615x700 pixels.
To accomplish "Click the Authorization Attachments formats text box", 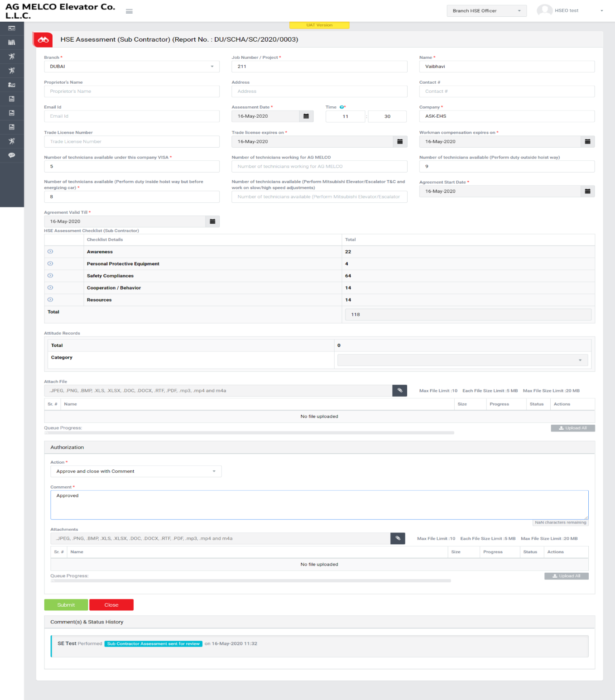I will [221, 538].
